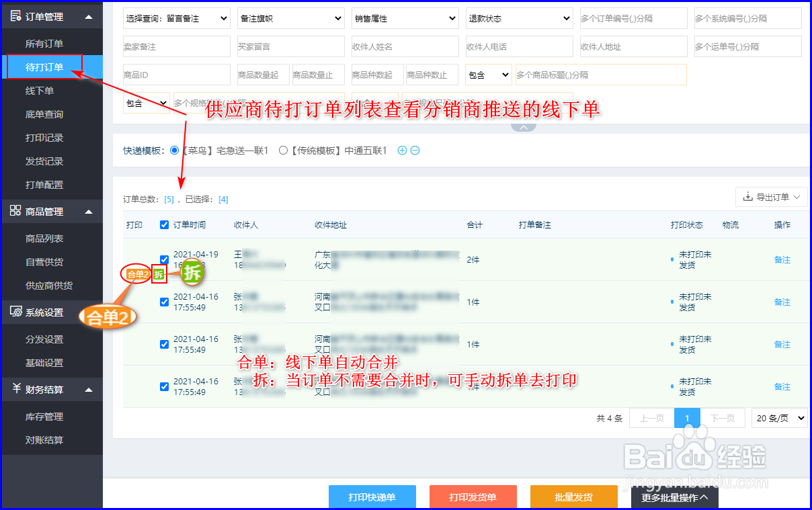Click the download icon on 导出订单
Viewport: 812px width, 510px height.
pyautogui.click(x=749, y=197)
